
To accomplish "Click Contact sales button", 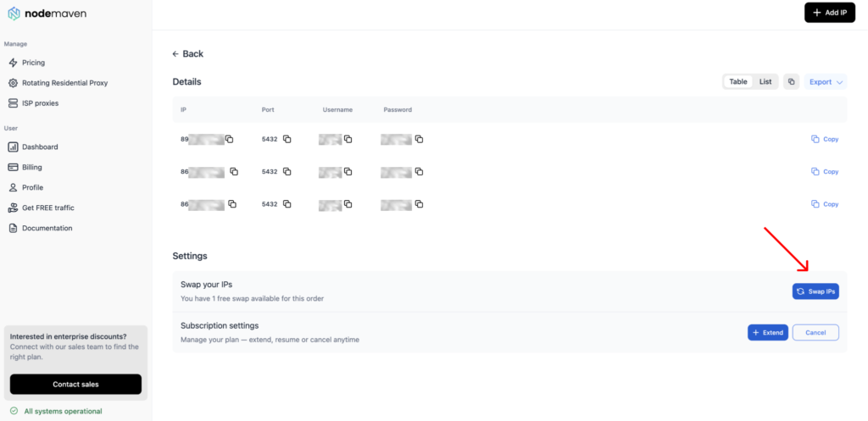I will click(75, 384).
